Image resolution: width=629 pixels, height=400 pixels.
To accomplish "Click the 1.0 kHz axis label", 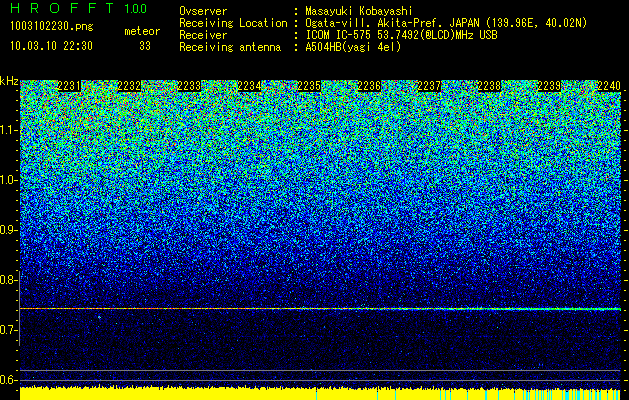I will 9,180.
